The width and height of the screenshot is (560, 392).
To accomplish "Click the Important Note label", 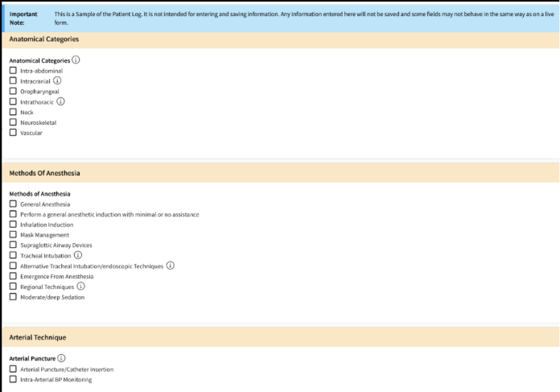I will pyautogui.click(x=23, y=19).
